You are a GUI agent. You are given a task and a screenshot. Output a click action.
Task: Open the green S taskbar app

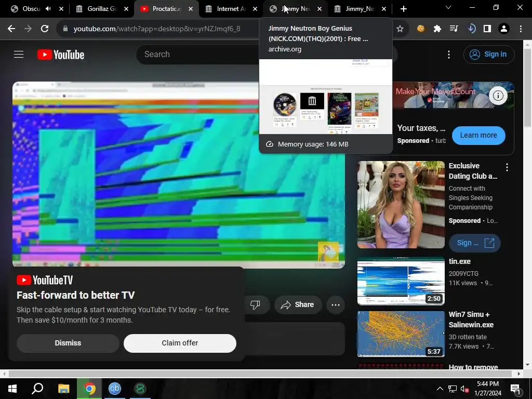[140, 389]
